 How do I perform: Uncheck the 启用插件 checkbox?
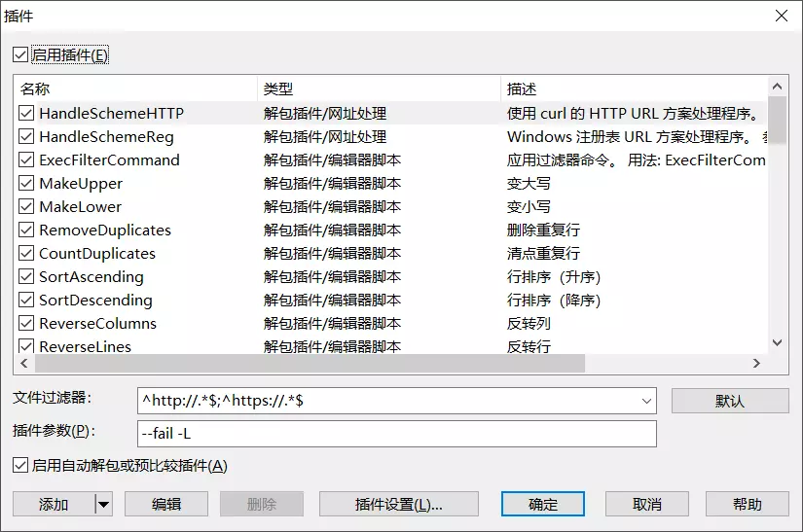pyautogui.click(x=20, y=55)
